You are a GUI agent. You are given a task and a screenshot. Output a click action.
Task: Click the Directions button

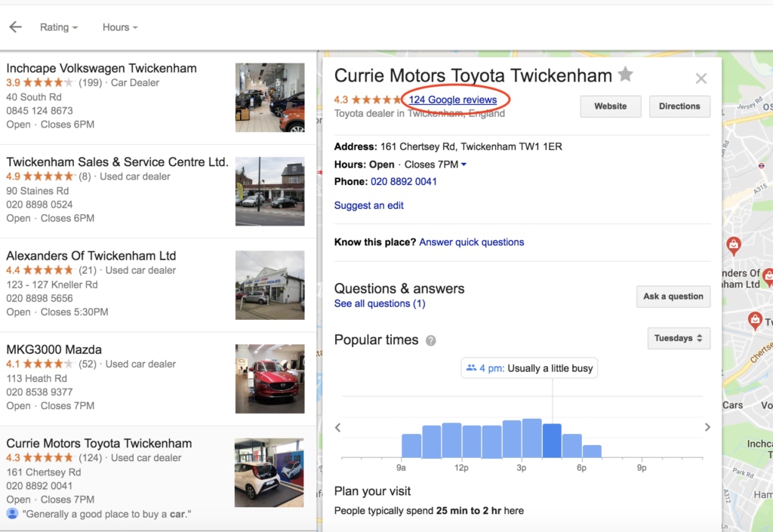[x=679, y=106]
